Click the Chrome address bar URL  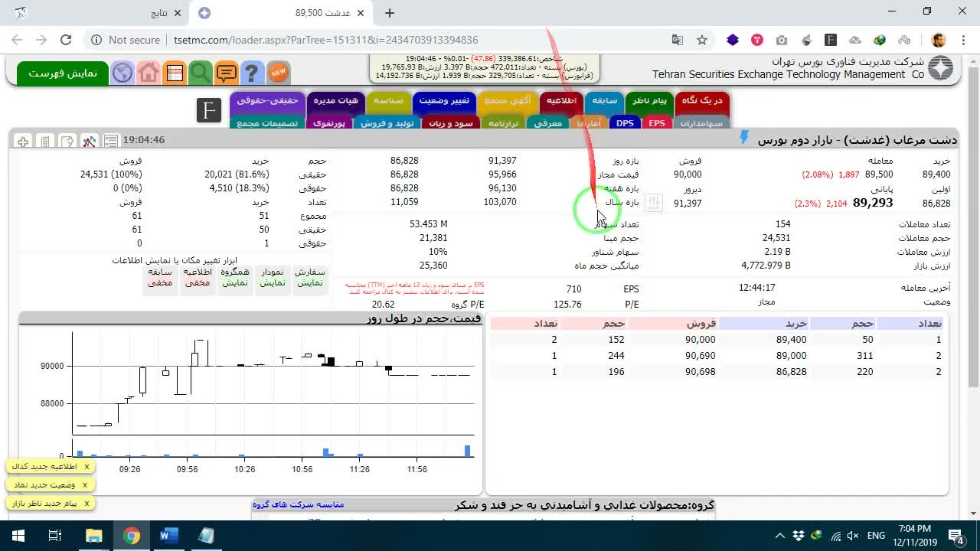coord(325,40)
